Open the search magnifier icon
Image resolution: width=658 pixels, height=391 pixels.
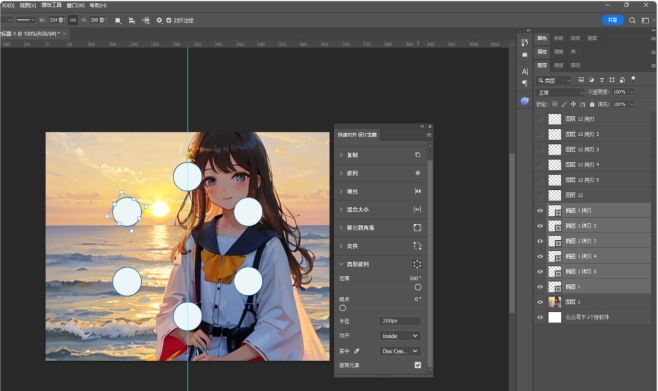632,20
